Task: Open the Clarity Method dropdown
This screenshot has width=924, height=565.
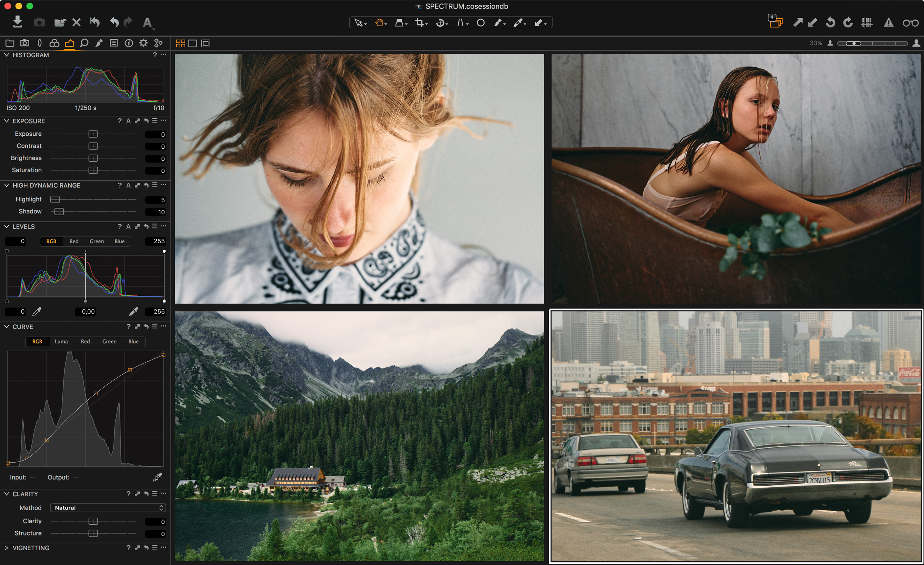Action: 108,508
